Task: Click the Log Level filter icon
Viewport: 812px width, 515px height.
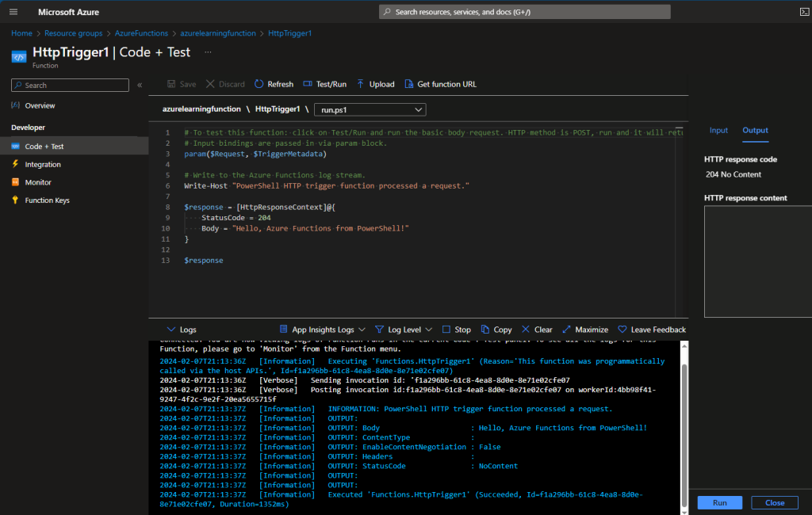Action: pos(380,329)
